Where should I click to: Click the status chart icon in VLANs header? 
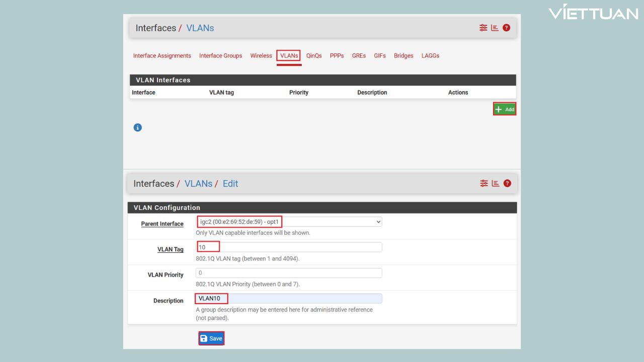[495, 28]
